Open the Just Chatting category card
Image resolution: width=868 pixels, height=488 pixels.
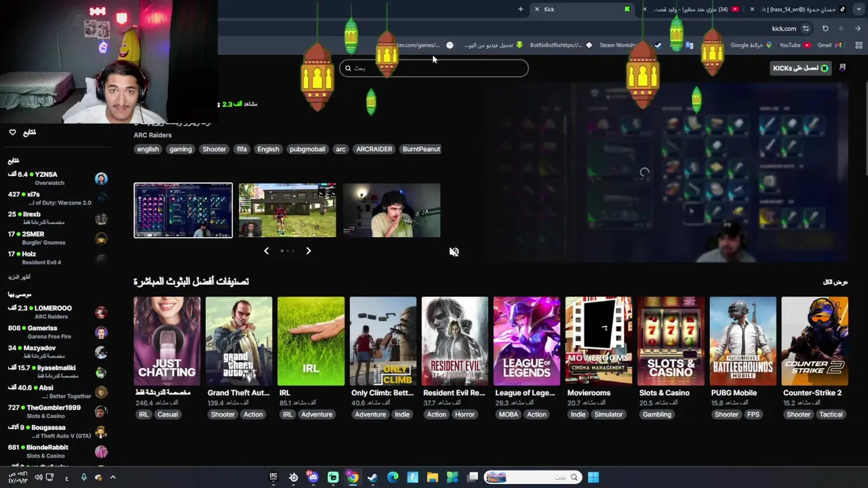pos(167,341)
